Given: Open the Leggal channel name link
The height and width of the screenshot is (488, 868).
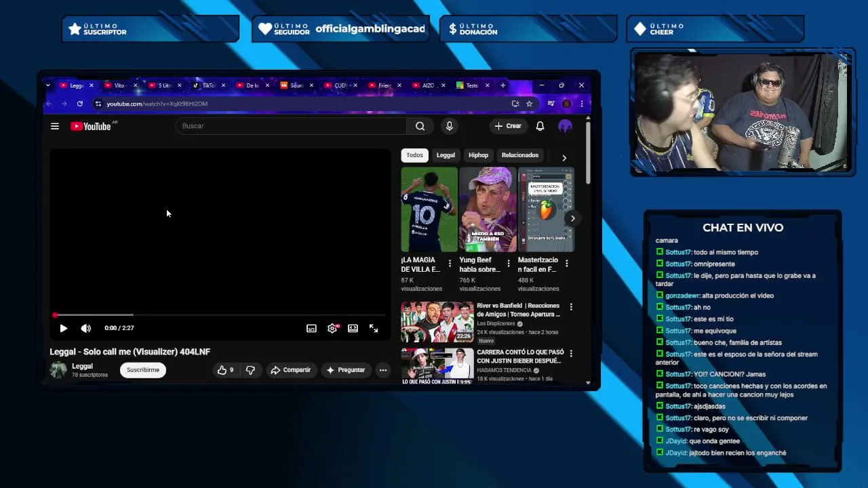Looking at the screenshot, I should (x=82, y=366).
